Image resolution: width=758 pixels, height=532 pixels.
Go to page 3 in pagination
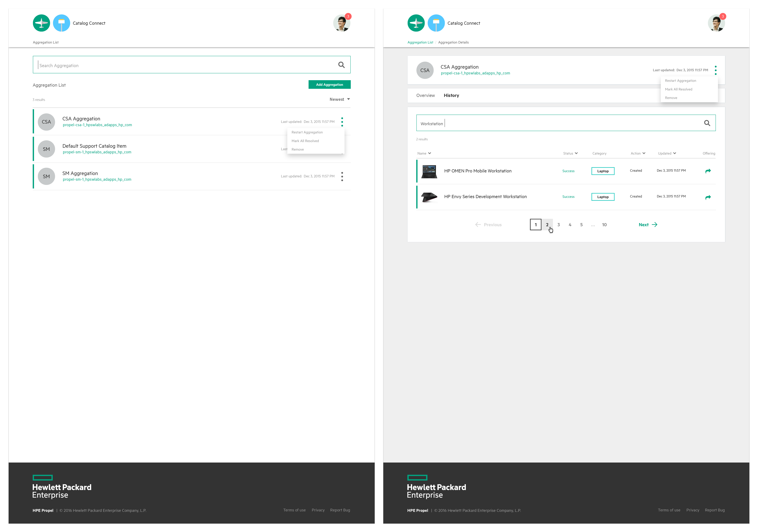pos(559,225)
